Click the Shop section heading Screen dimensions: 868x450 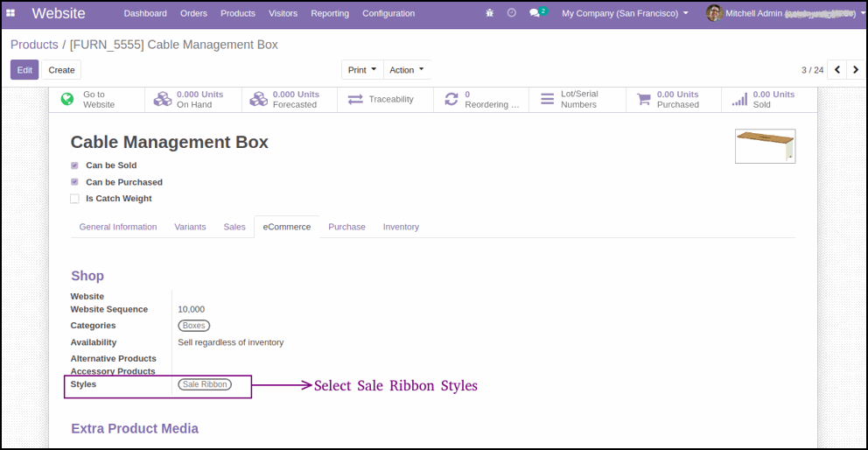(87, 276)
